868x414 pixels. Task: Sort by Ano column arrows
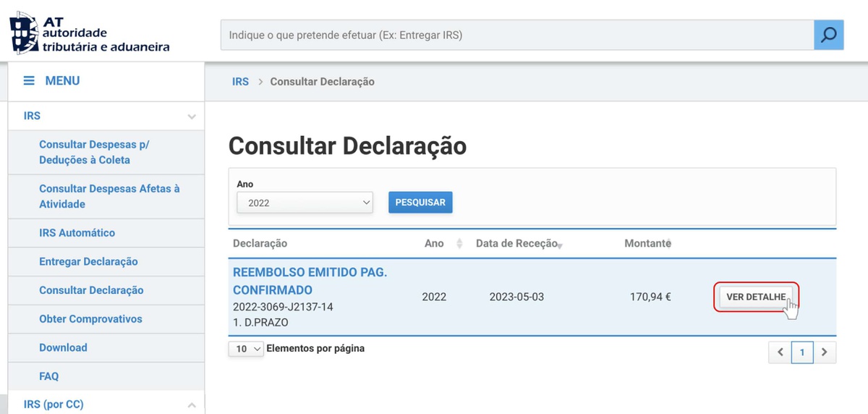[x=459, y=244]
